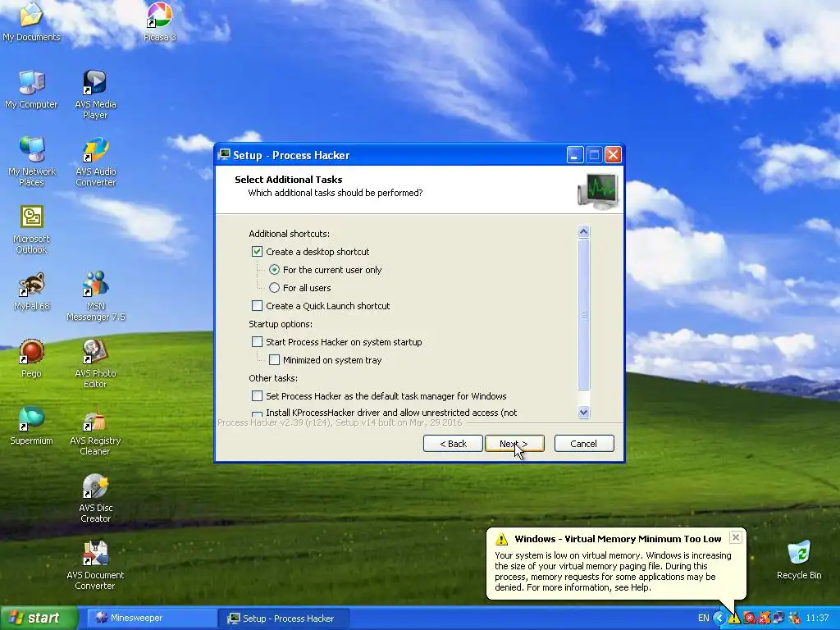Enable Create a Quick Launch shortcut
The width and height of the screenshot is (840, 630).
click(x=257, y=305)
